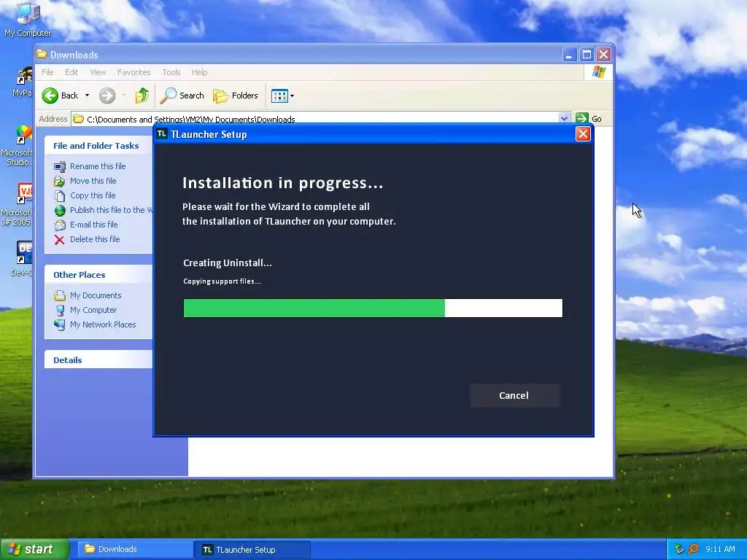Open the Help menu
747x560 pixels.
(200, 72)
